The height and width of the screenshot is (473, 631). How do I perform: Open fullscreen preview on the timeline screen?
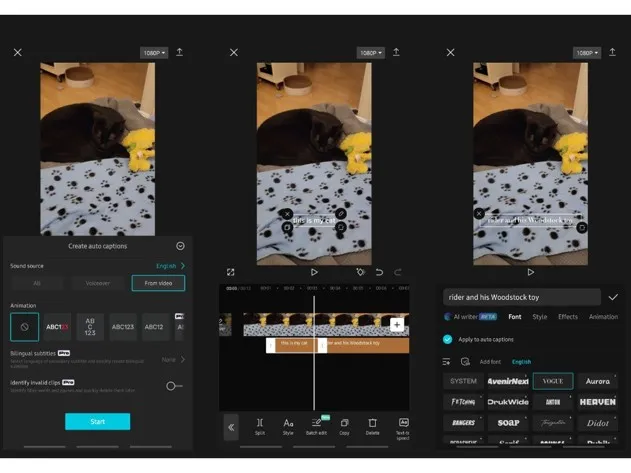click(231, 272)
